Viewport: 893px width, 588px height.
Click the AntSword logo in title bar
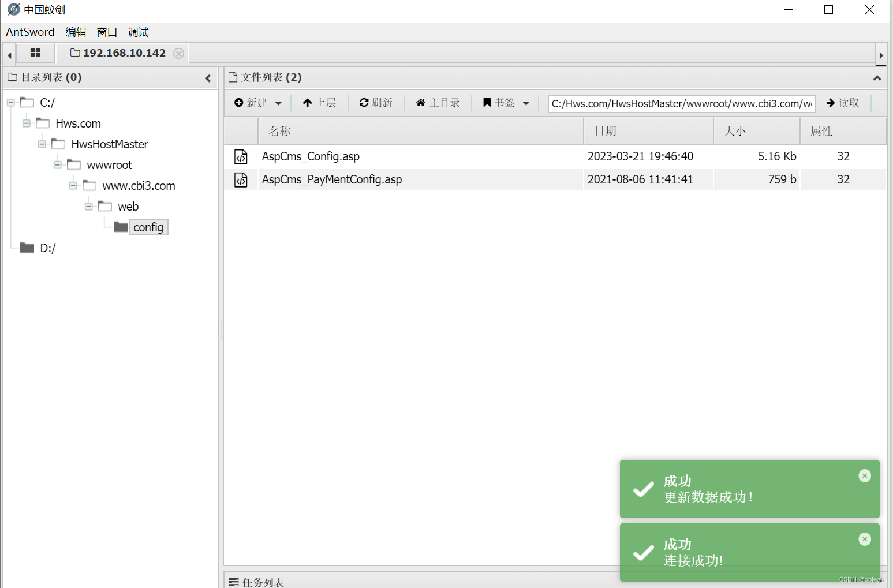13,9
